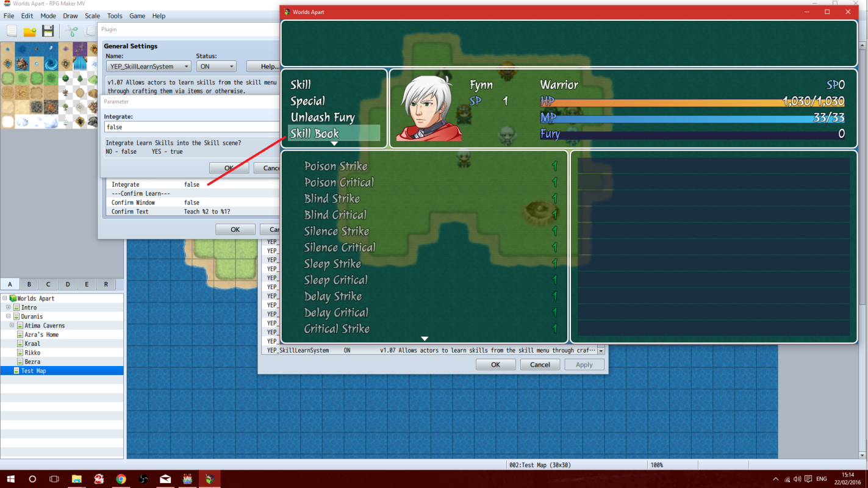Open the Scale menu
The height and width of the screenshot is (488, 868).
click(93, 16)
